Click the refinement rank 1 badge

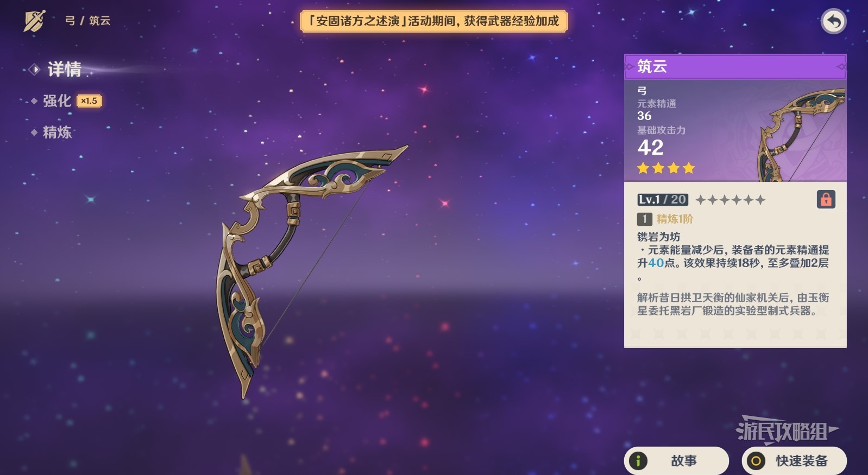click(x=644, y=219)
